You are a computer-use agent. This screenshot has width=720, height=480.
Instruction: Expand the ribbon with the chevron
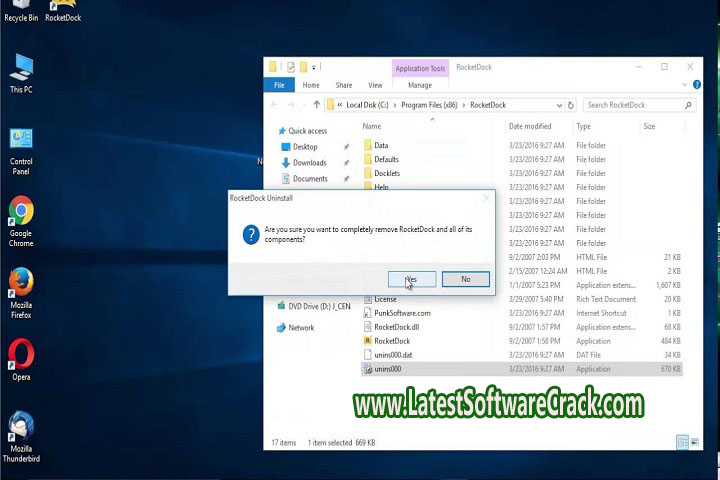[x=684, y=85]
